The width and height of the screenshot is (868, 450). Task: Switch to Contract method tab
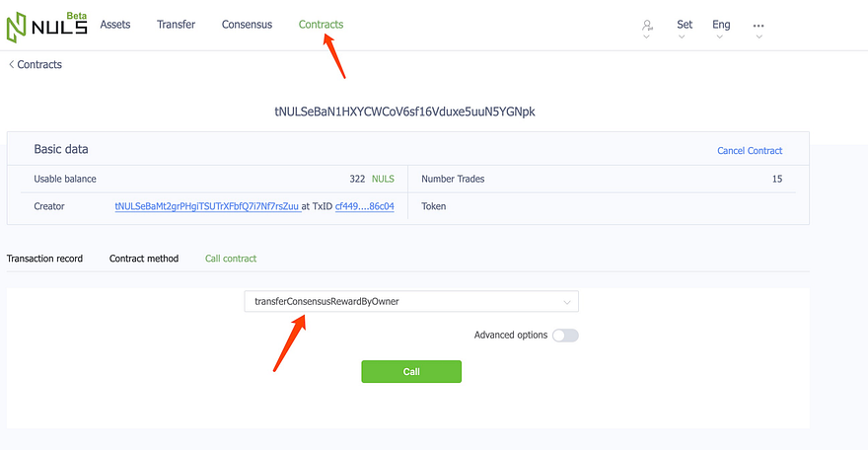(144, 259)
